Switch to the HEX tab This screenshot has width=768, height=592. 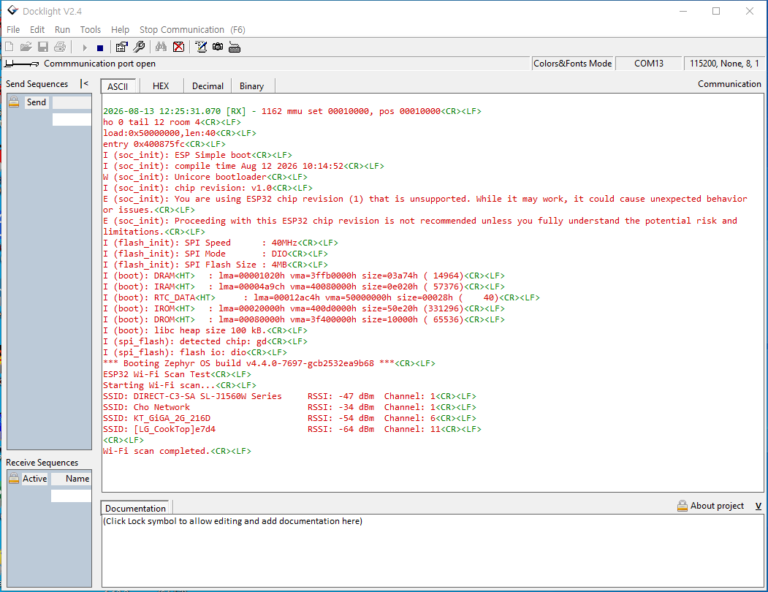pyautogui.click(x=161, y=86)
